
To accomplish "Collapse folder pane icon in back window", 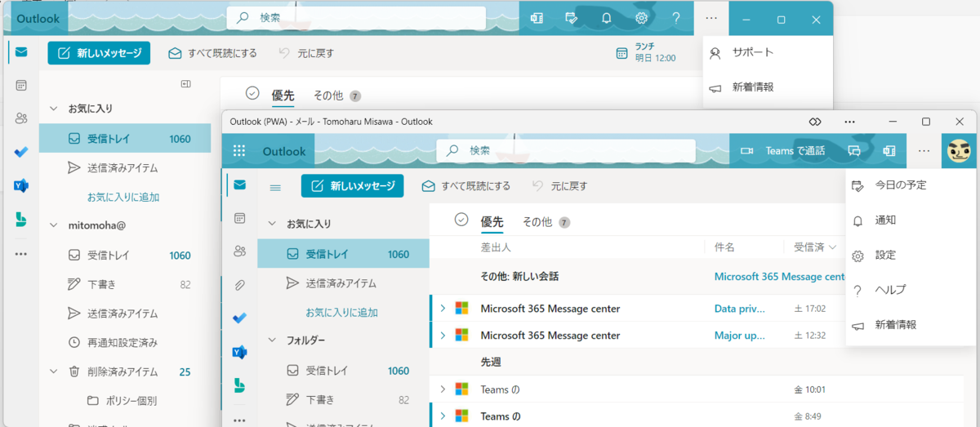I will [185, 83].
